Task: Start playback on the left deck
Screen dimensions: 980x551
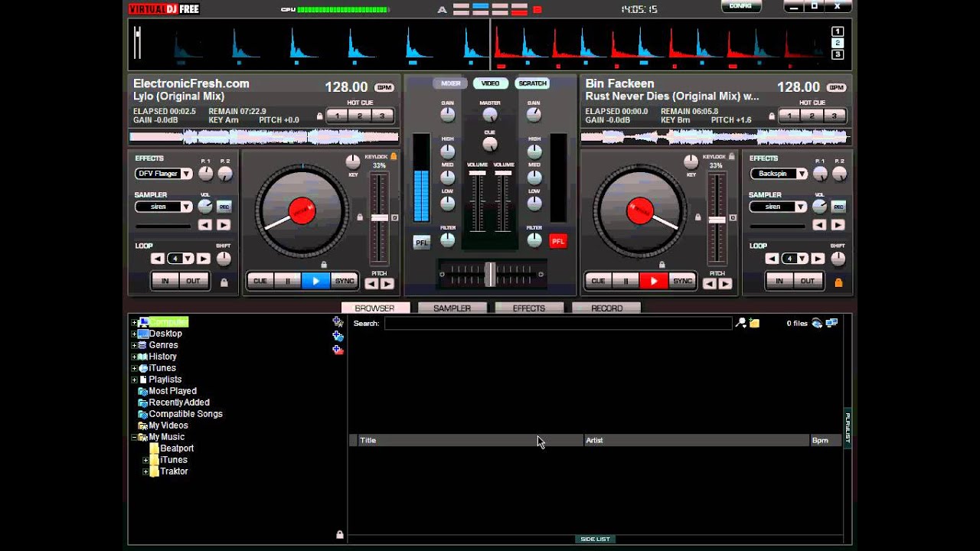Action: (315, 281)
